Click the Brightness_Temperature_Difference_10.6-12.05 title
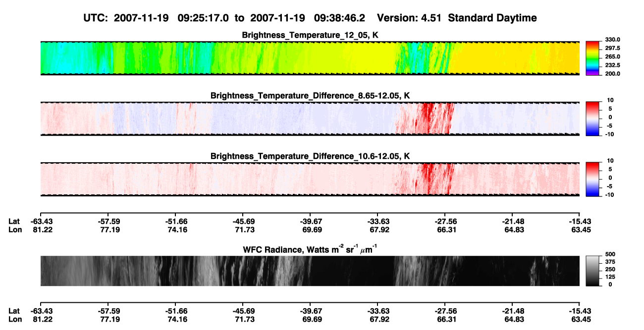This screenshot has width=644, height=330. coord(310,156)
